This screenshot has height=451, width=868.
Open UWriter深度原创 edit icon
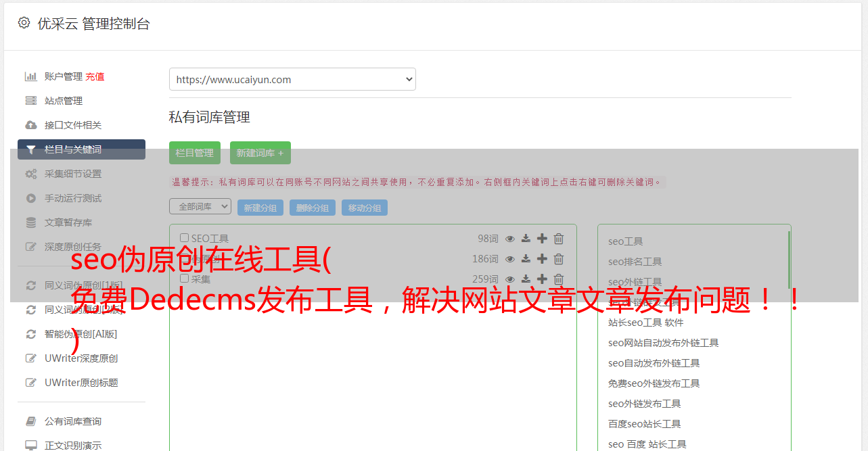coord(30,358)
